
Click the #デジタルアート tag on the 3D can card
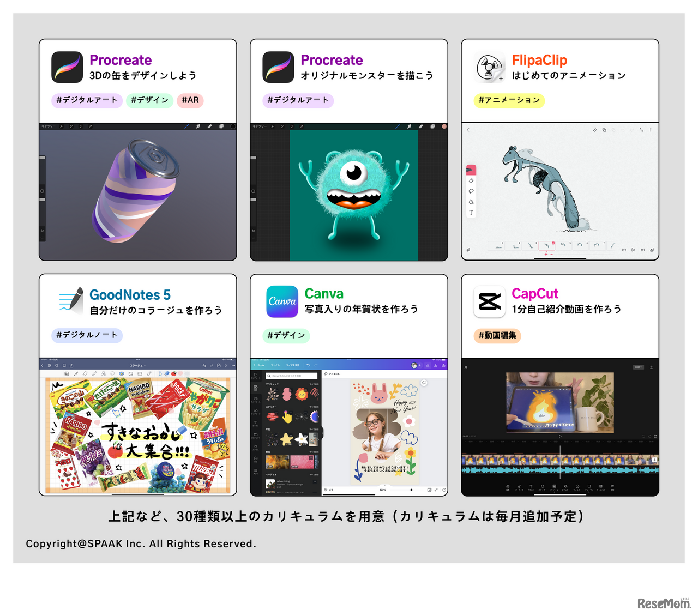[x=87, y=100]
